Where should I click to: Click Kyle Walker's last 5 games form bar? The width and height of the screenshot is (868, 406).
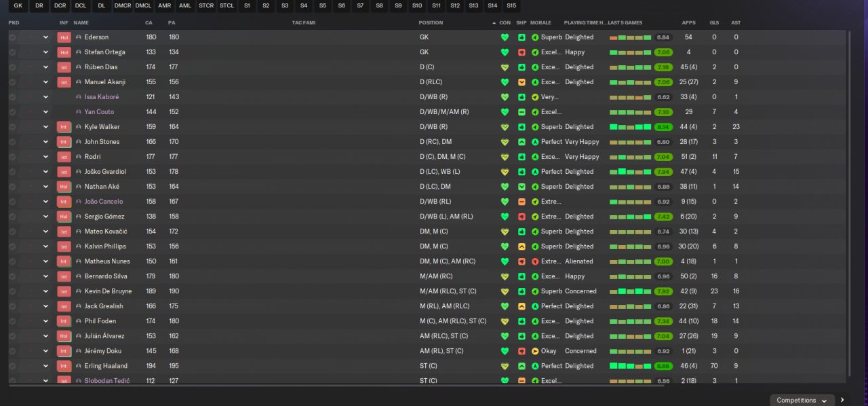[630, 127]
